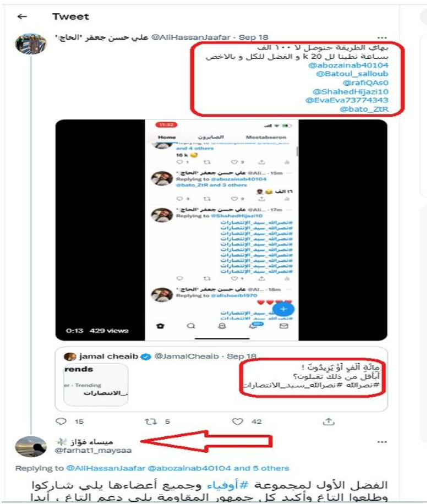Open the more options on the farhat1_maysaa reply
Screen dimensions: 431x504
tap(382, 442)
